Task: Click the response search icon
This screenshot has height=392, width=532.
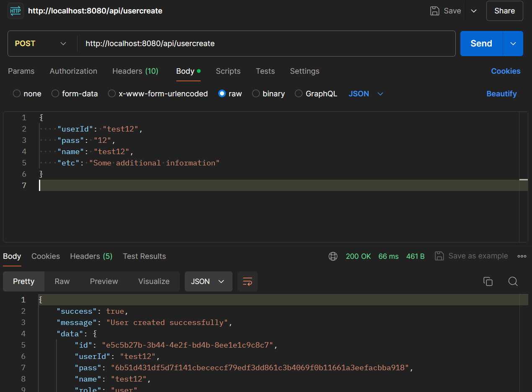Action: 513,281
